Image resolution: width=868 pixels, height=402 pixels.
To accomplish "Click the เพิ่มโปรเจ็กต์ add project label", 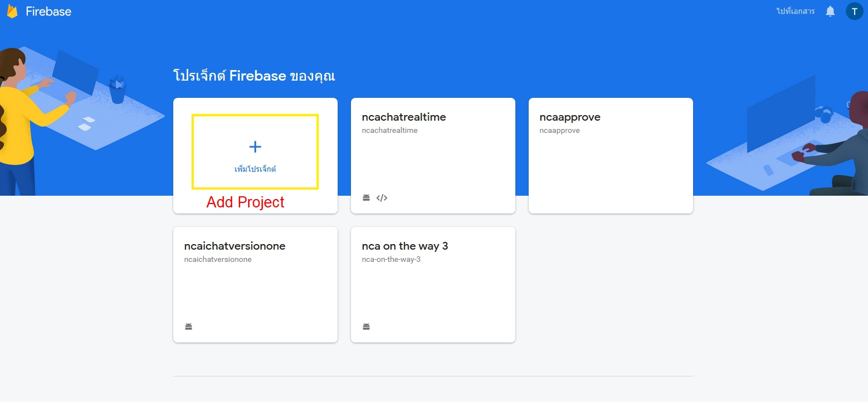I will pyautogui.click(x=255, y=169).
